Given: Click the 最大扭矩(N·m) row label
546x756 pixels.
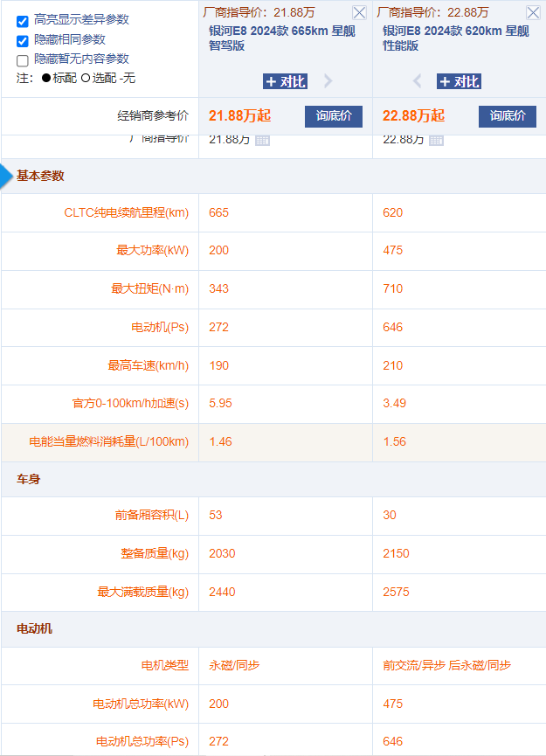Looking at the screenshot, I should coord(150,288).
